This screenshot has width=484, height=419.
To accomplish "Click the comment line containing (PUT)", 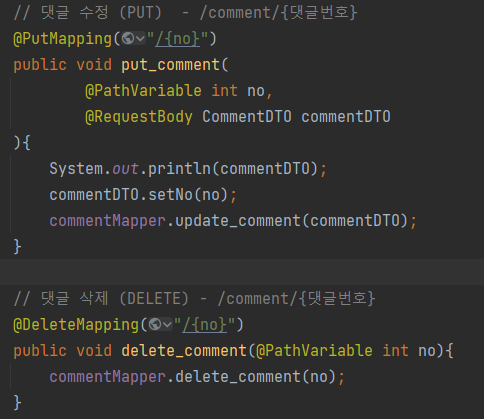I will point(185,13).
